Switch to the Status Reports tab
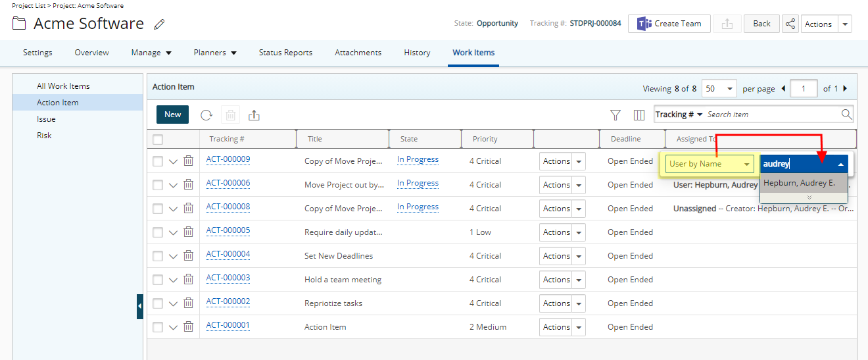868x360 pixels. click(x=285, y=53)
